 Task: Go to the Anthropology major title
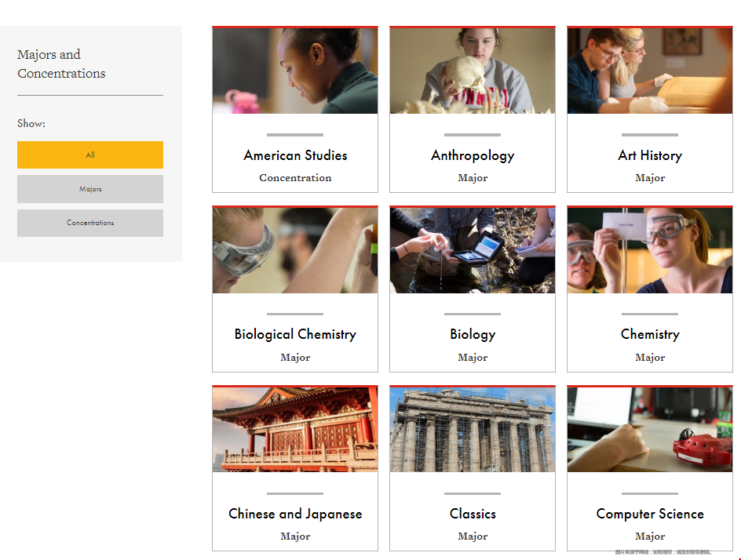473,156
